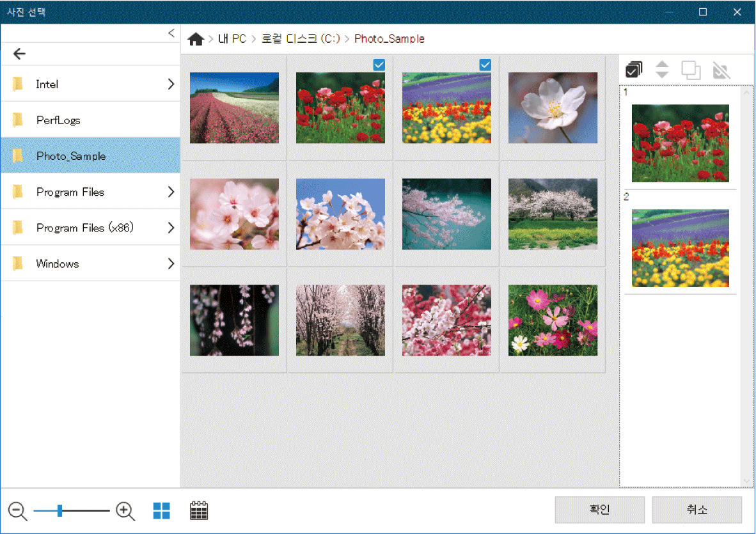756x534 pixels.
Task: Click the thumbnail size slider handle
Action: [59, 510]
